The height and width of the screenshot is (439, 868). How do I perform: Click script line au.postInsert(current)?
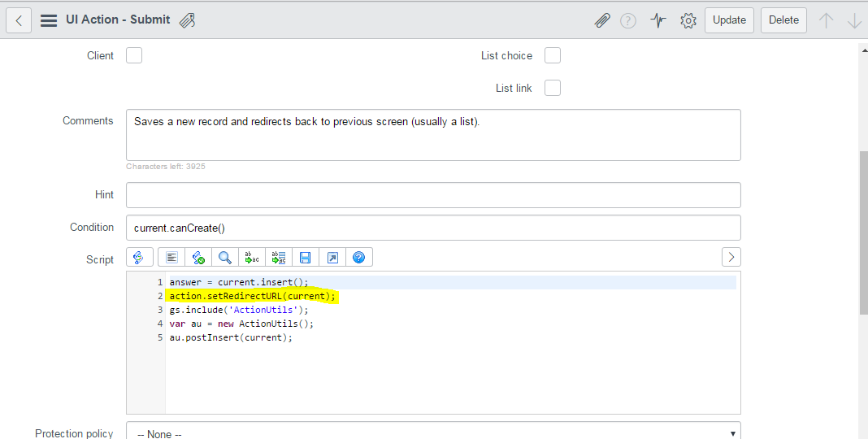(x=231, y=337)
